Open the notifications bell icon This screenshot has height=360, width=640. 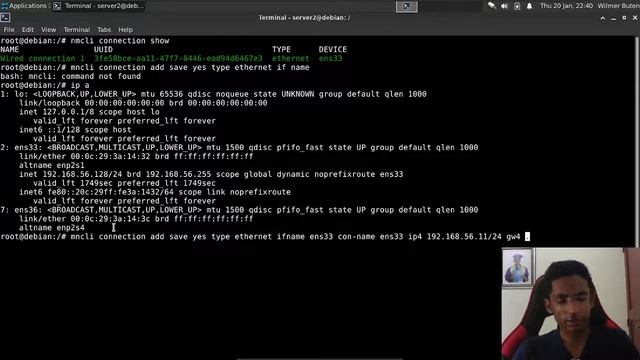(529, 6)
